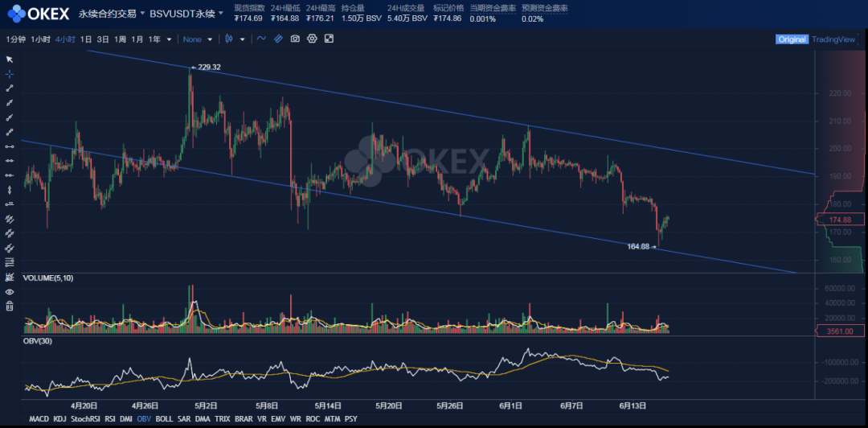This screenshot has height=428, width=868.
Task: Enable the EMV indicator
Action: tap(278, 419)
